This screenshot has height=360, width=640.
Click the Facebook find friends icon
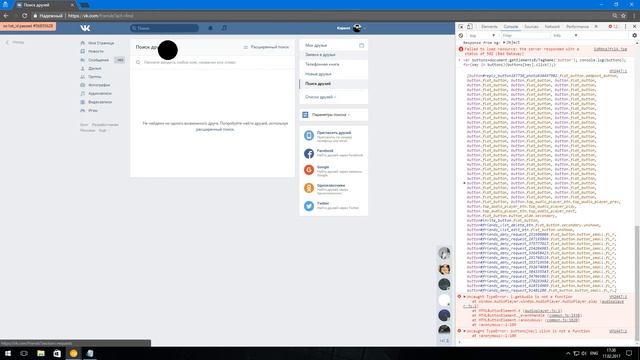click(x=309, y=153)
